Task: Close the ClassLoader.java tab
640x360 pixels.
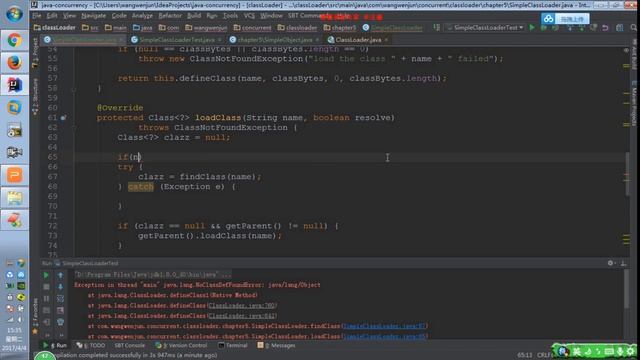Action: [x=386, y=40]
